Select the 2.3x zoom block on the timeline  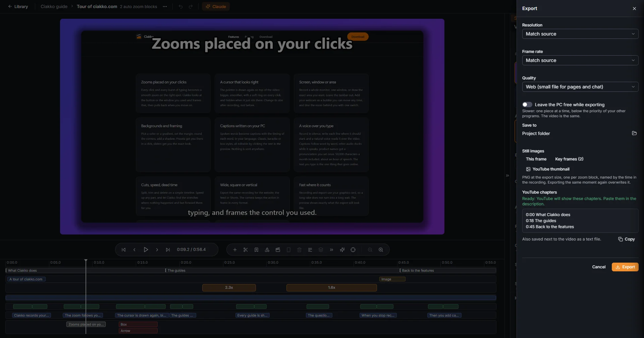(x=229, y=288)
